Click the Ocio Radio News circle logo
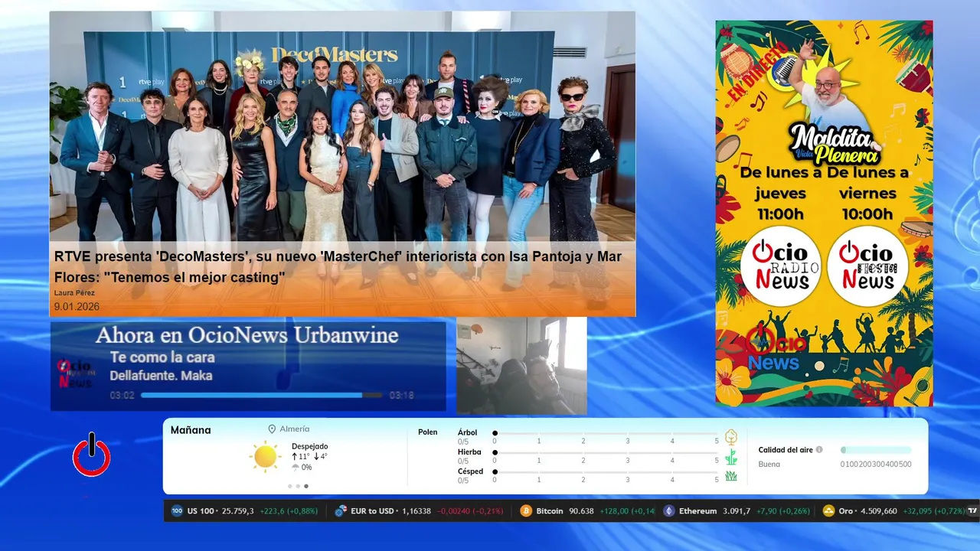Screen dimensions: 980x551 click(781, 266)
